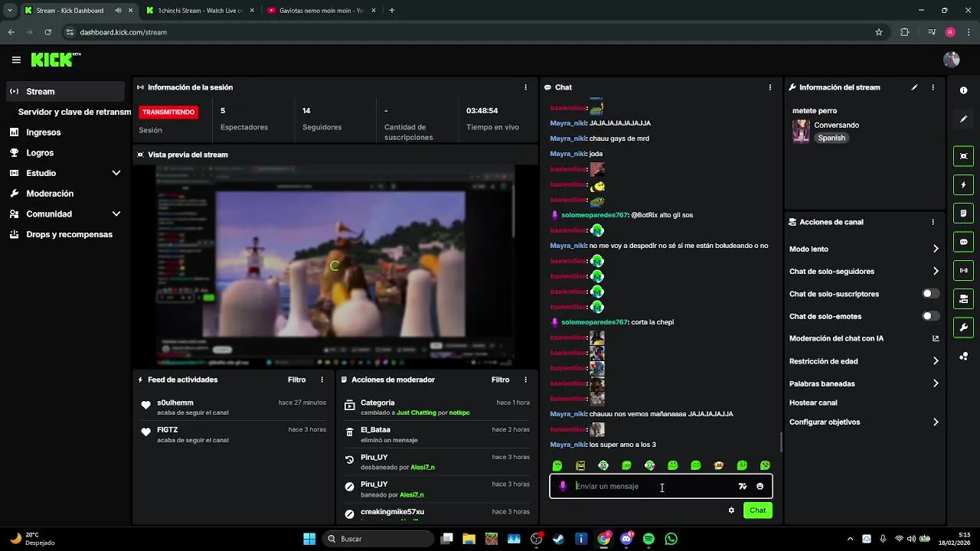
Task: Open Moderación del chat con IA external link
Action: (x=936, y=338)
